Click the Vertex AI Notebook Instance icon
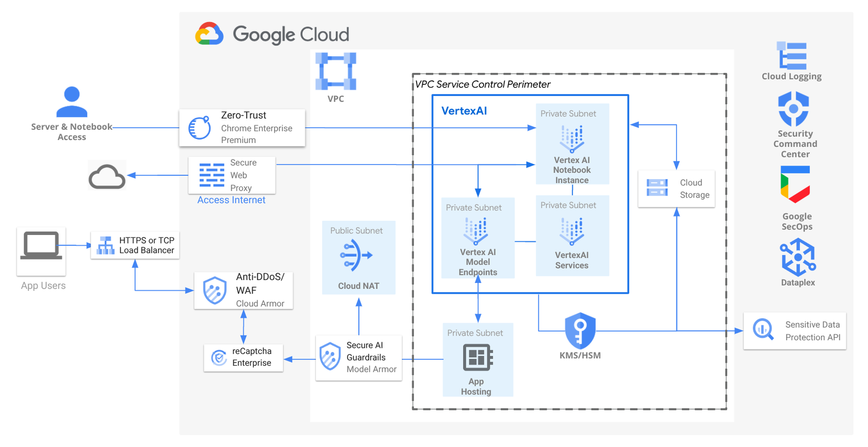The height and width of the screenshot is (447, 868). [x=572, y=138]
